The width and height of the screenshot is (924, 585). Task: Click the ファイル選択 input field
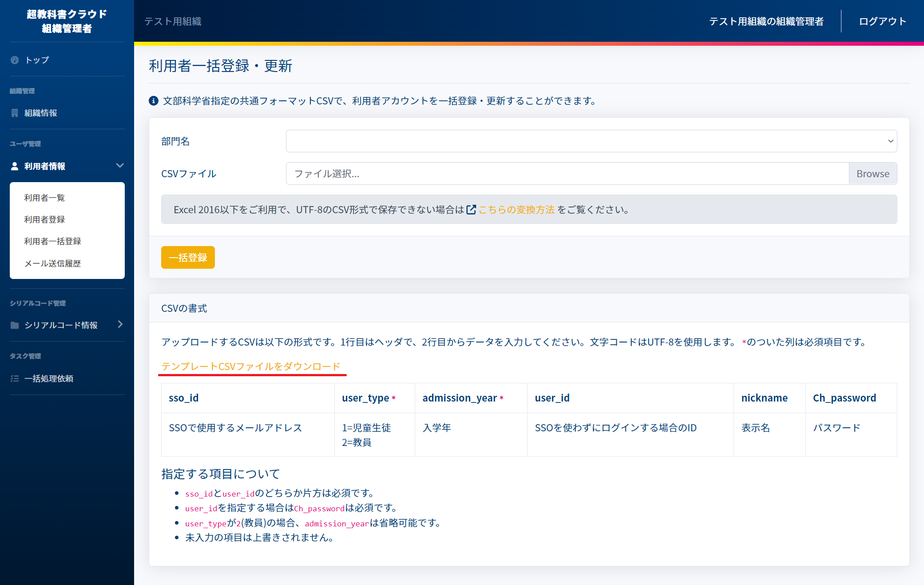(x=567, y=174)
